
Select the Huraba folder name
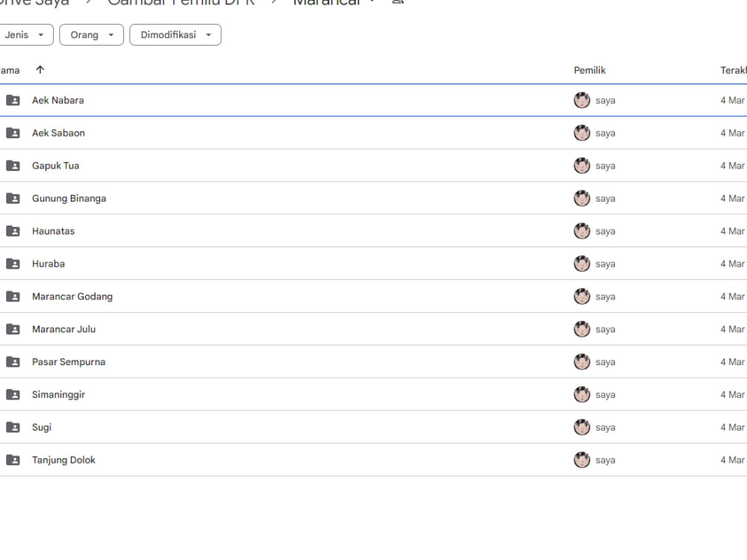click(49, 264)
